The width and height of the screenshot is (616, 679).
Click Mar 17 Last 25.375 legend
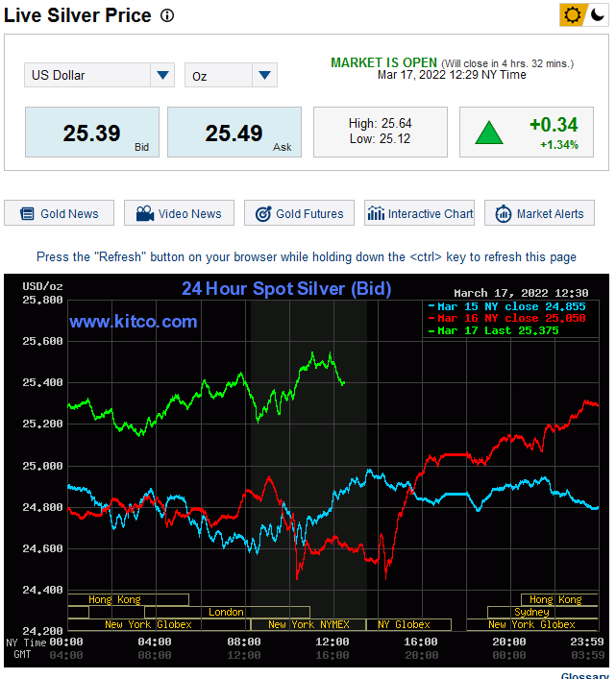pos(493,330)
